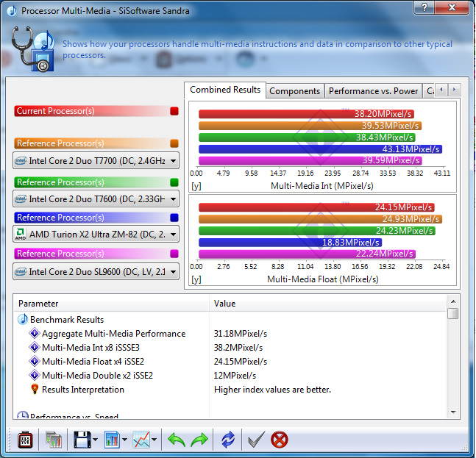Close the Sandra window
This screenshot has width=476, height=458.
pyautogui.click(x=452, y=7)
